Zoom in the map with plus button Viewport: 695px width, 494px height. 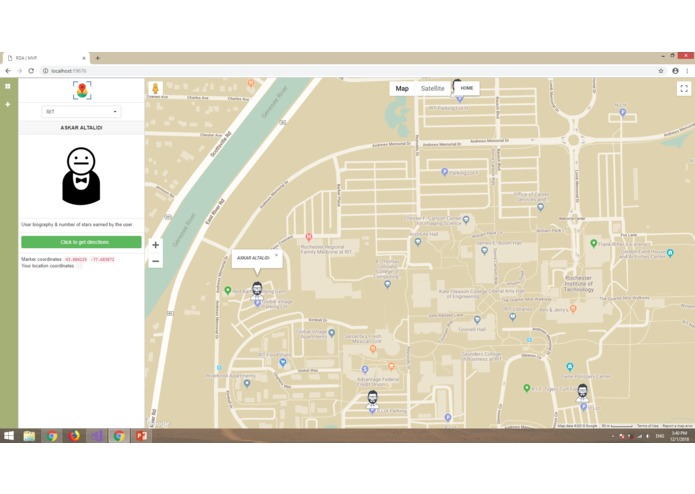coord(156,245)
